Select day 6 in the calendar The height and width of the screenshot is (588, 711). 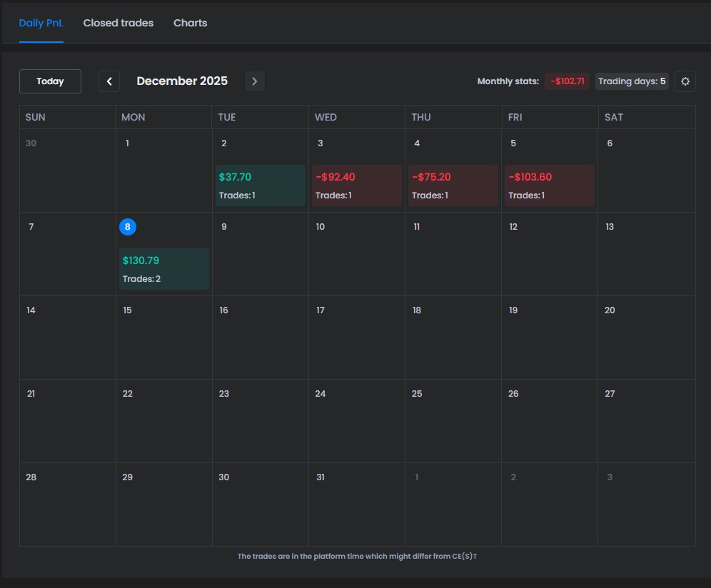click(x=610, y=143)
